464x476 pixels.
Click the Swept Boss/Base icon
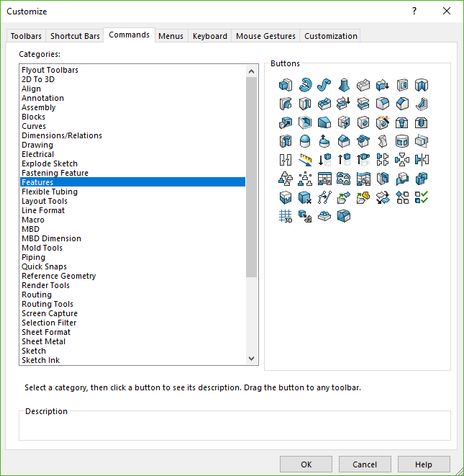tap(324, 85)
